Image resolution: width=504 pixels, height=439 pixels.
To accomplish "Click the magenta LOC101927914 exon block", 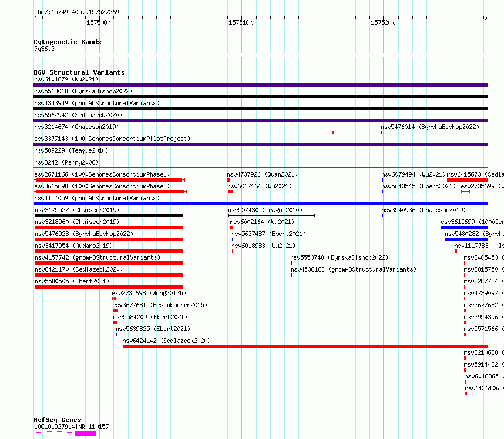I will (86, 433).
